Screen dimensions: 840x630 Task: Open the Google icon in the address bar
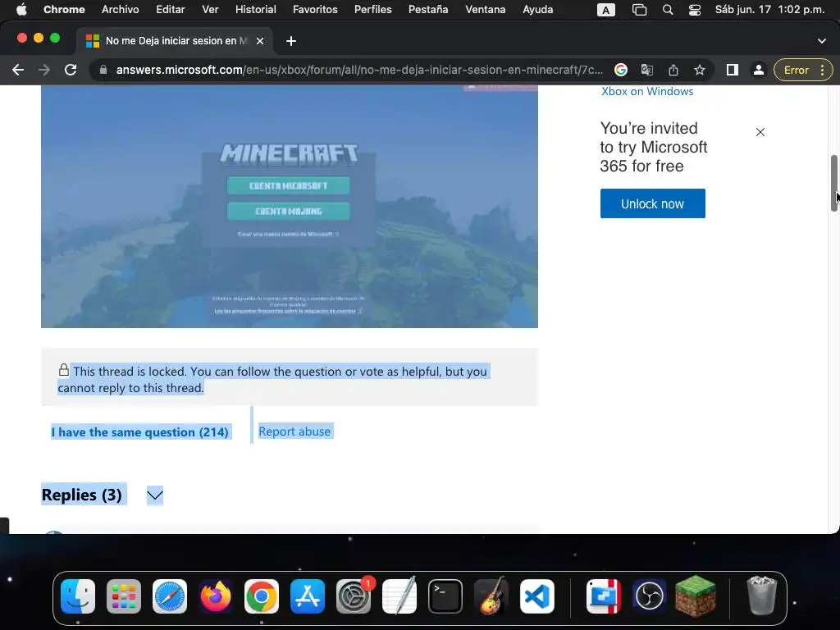[x=620, y=71]
